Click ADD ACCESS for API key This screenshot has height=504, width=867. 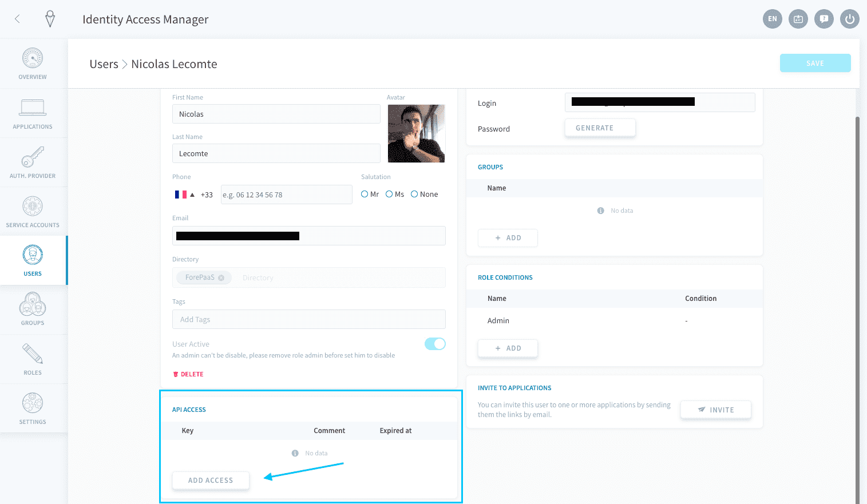(x=211, y=481)
